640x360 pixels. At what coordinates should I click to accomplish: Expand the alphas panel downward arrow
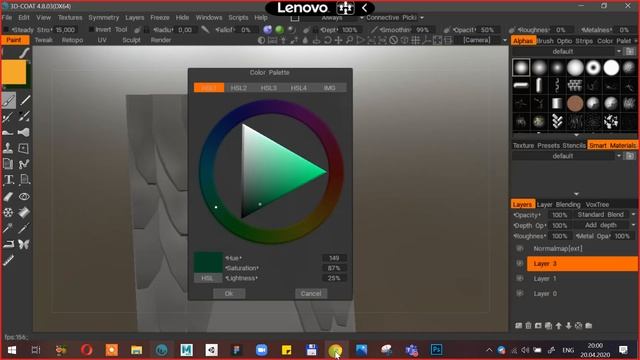[576, 135]
